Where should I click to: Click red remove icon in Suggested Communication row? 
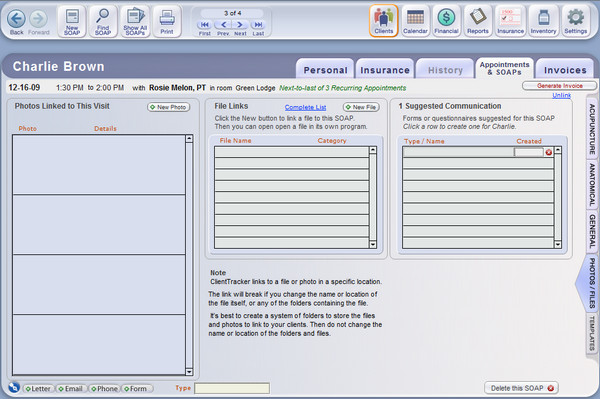click(549, 152)
